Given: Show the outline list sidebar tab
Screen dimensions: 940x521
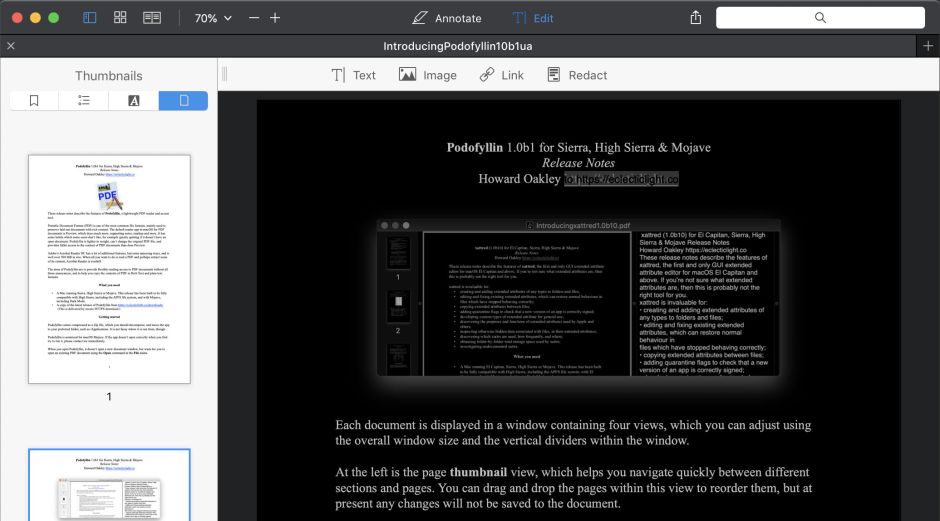Looking at the screenshot, I should coord(84,100).
